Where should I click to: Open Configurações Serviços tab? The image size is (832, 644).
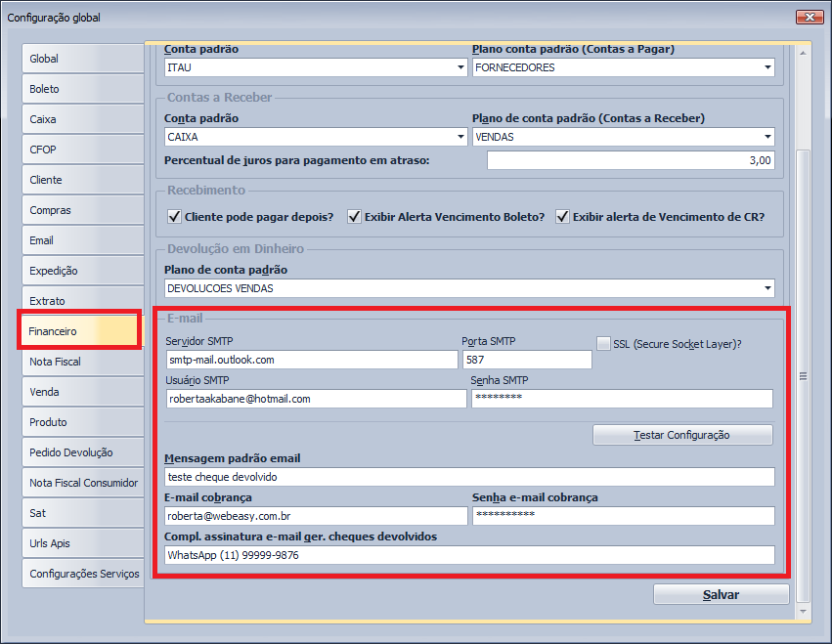click(x=82, y=574)
